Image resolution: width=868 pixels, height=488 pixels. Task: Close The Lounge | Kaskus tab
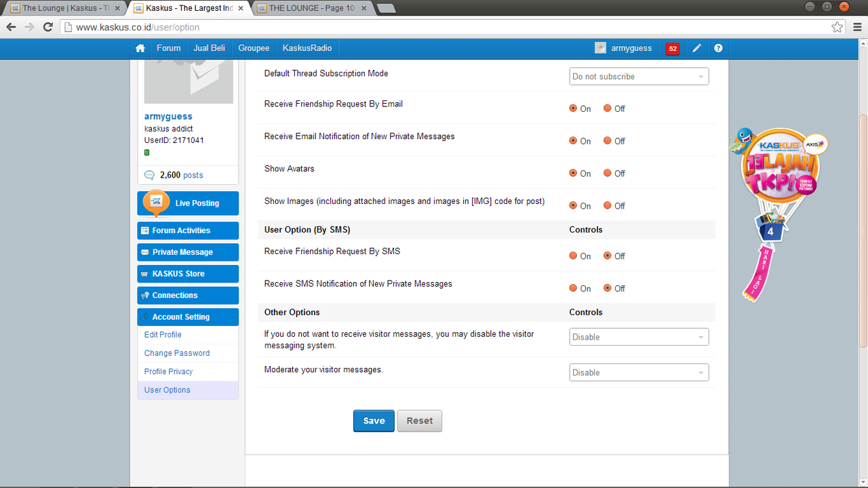(117, 8)
